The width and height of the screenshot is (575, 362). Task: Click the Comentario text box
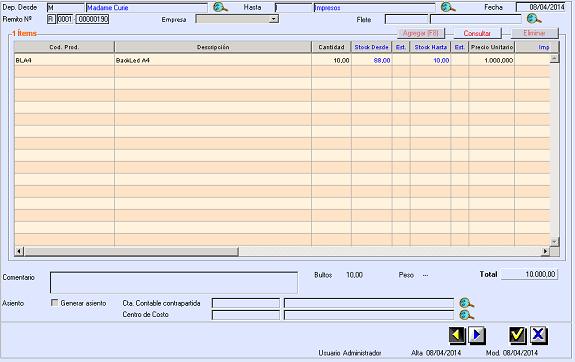coord(174,282)
